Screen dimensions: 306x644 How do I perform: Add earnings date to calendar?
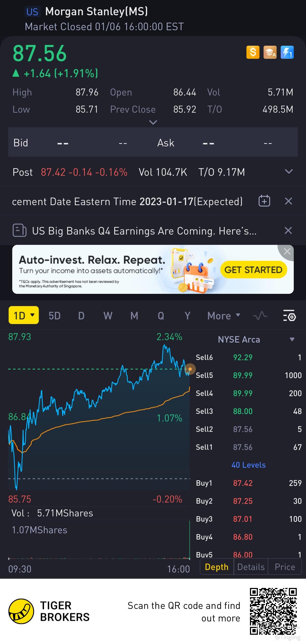click(264, 201)
